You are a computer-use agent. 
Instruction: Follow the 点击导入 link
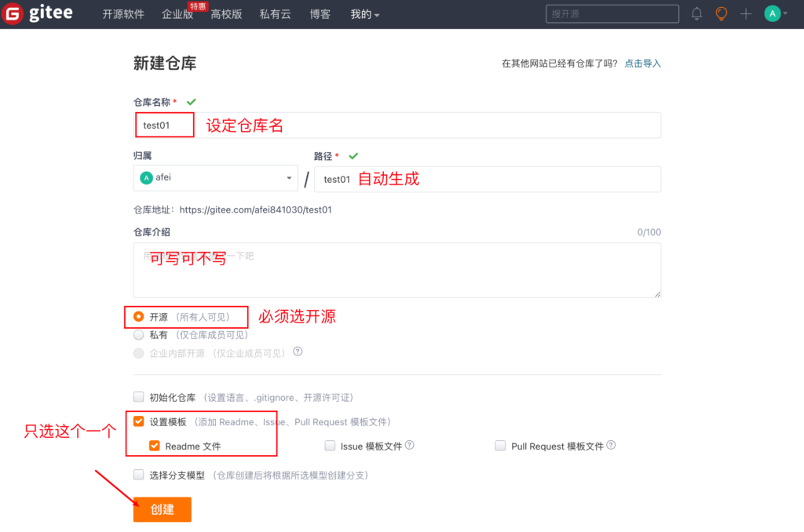click(642, 64)
